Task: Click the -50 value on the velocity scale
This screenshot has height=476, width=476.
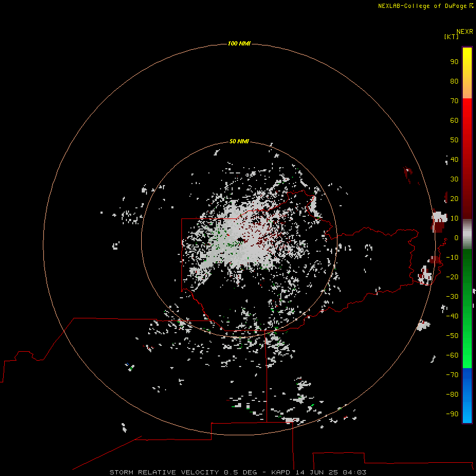Action: tap(452, 336)
